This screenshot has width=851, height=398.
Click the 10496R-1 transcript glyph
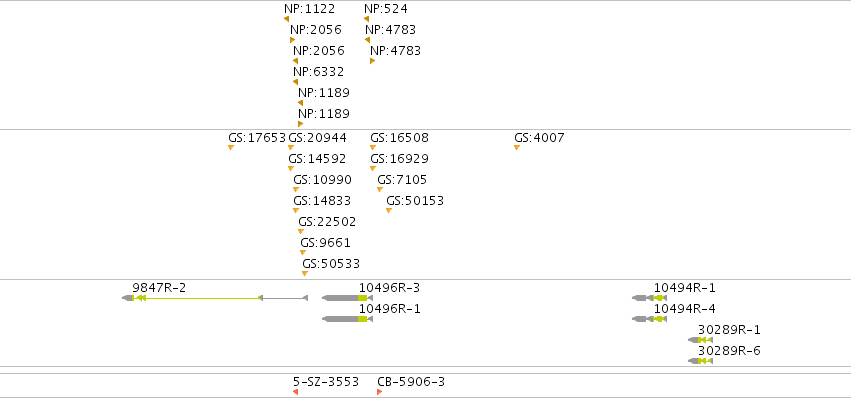pos(347,319)
